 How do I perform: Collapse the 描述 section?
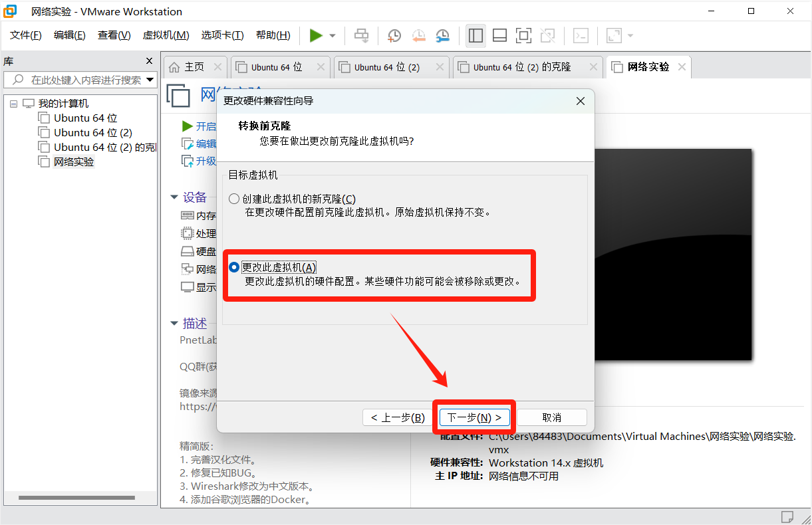(174, 324)
